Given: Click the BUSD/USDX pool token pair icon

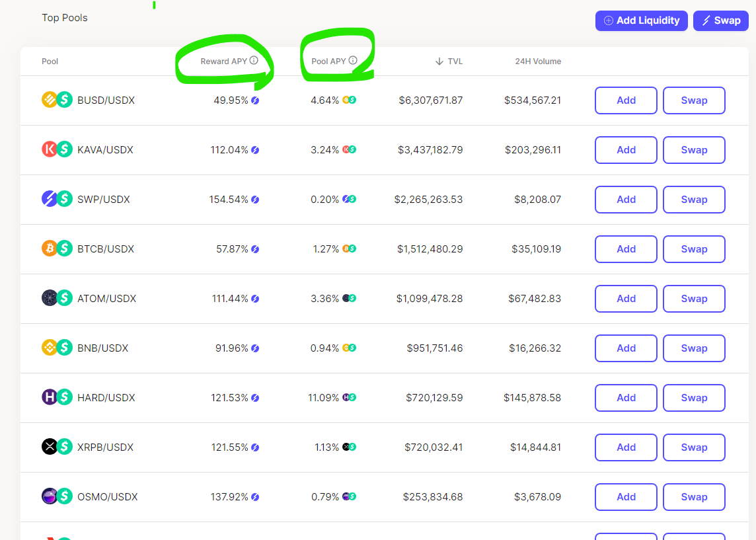Looking at the screenshot, I should 57,100.
